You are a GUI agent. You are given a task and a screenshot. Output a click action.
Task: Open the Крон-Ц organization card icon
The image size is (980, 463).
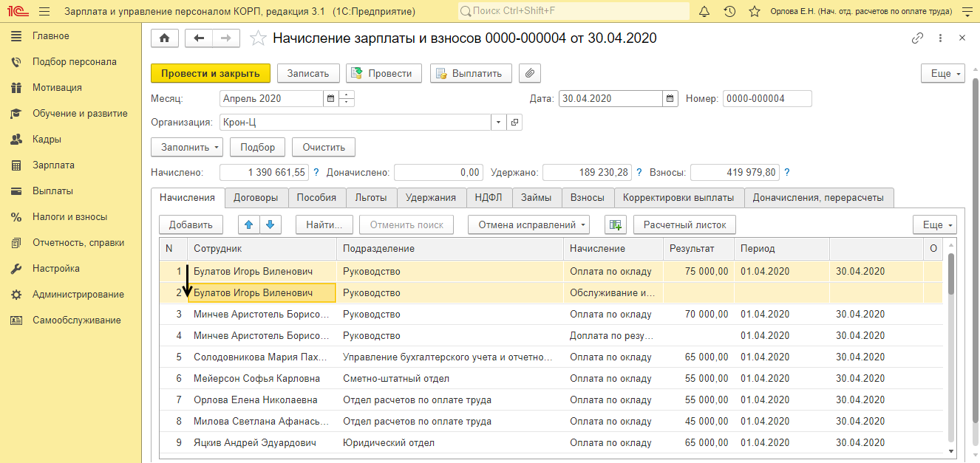tap(514, 123)
